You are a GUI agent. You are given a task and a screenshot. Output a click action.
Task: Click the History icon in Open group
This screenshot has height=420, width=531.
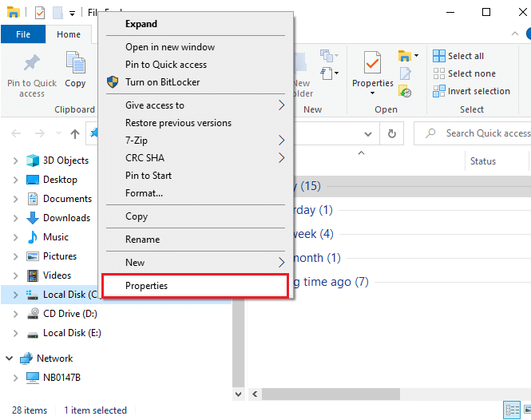click(405, 91)
